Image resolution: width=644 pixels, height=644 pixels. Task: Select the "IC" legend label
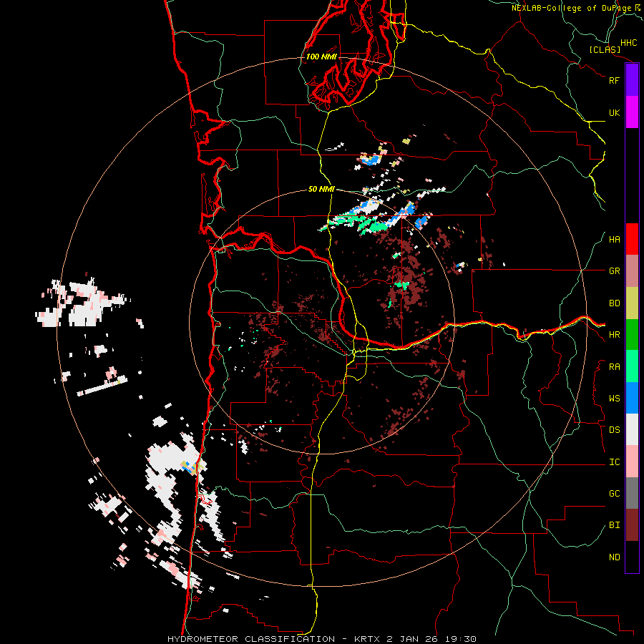coord(614,462)
